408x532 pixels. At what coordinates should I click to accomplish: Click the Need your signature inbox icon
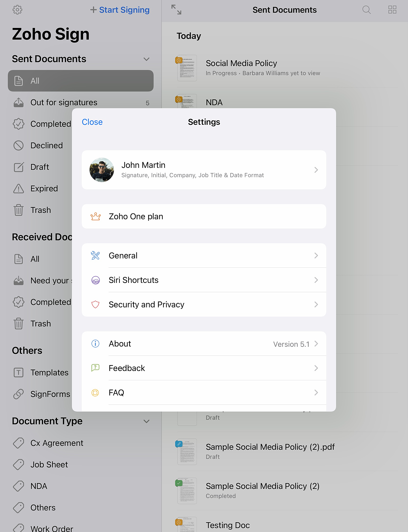(x=19, y=280)
